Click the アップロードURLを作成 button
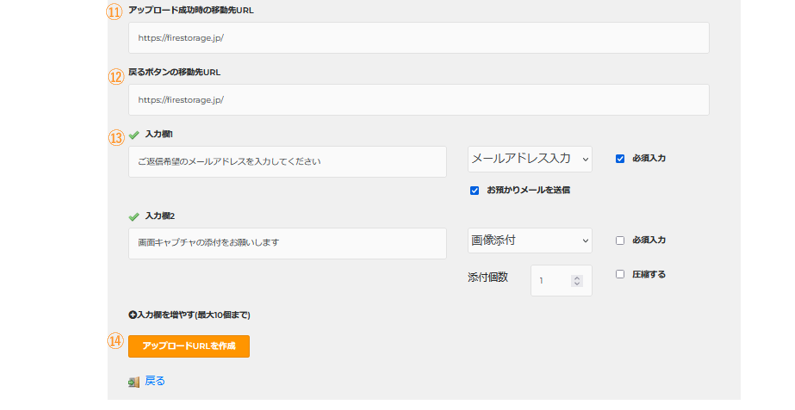Image resolution: width=795 pixels, height=410 pixels. click(189, 346)
